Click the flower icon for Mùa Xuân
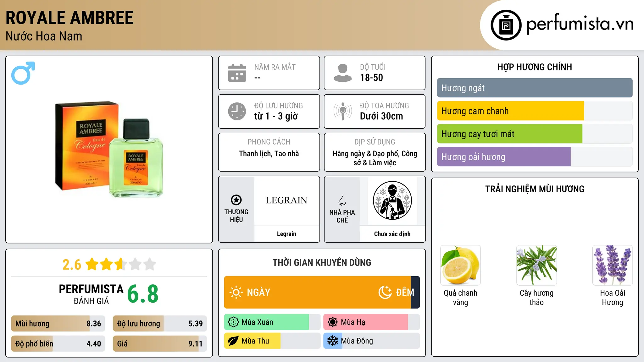Image resolution: width=644 pixels, height=362 pixels. click(233, 322)
